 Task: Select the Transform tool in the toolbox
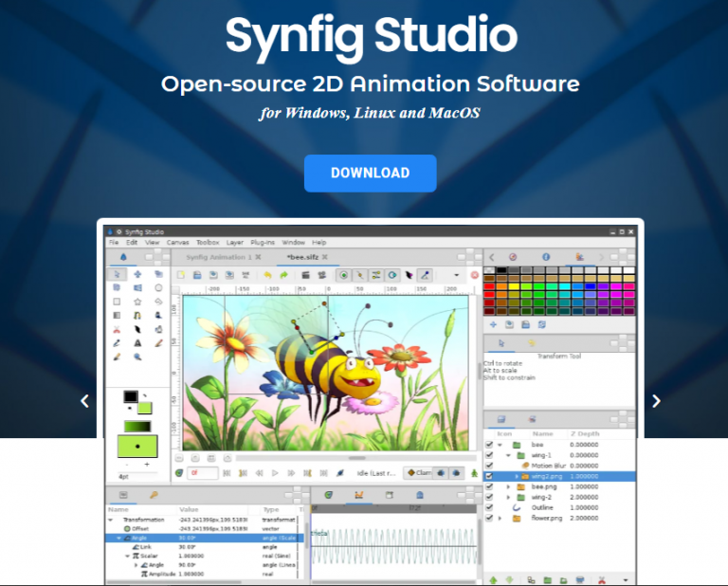(118, 274)
